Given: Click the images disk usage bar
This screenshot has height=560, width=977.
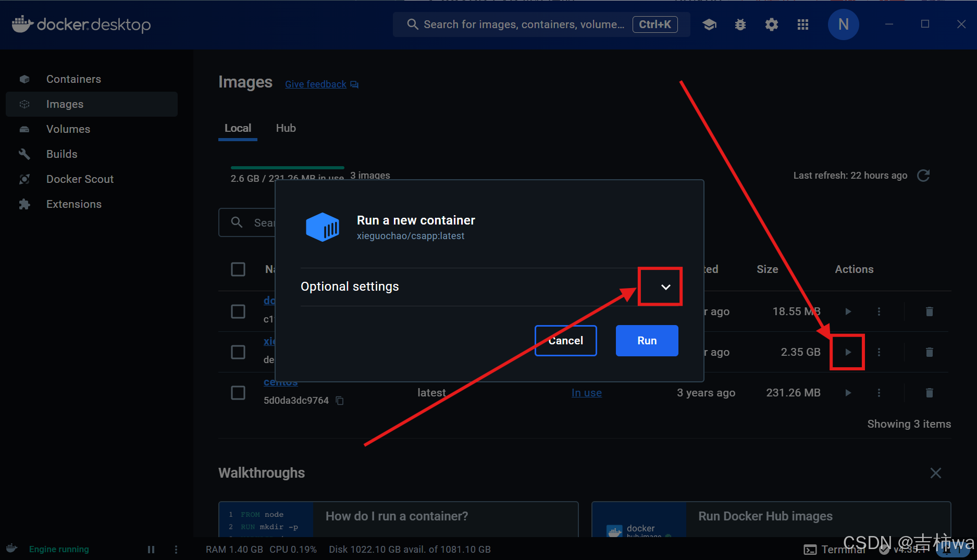Looking at the screenshot, I should coord(287,168).
